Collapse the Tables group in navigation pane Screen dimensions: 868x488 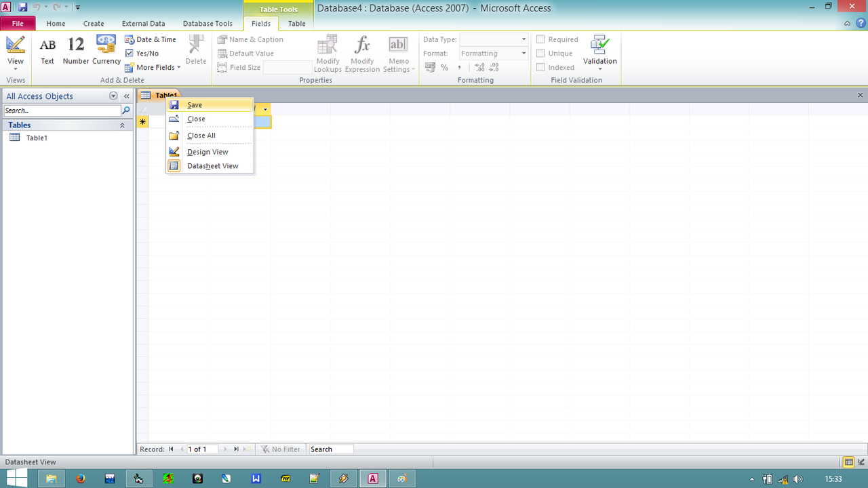pos(122,125)
